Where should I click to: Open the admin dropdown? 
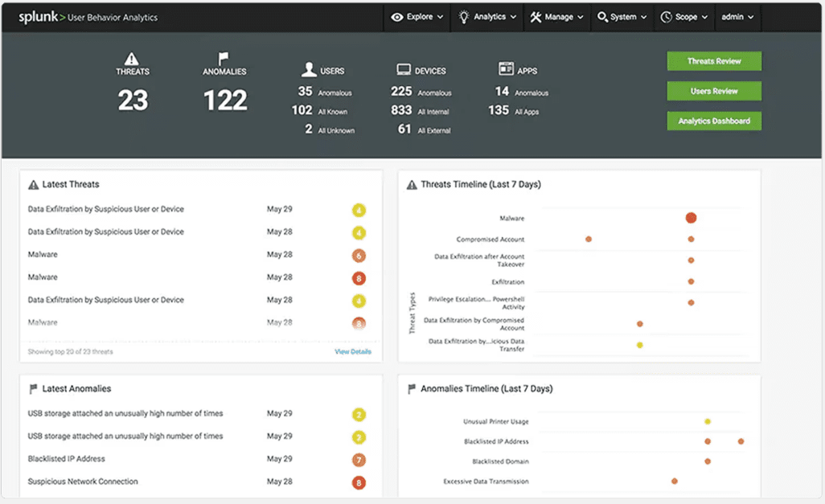737,16
